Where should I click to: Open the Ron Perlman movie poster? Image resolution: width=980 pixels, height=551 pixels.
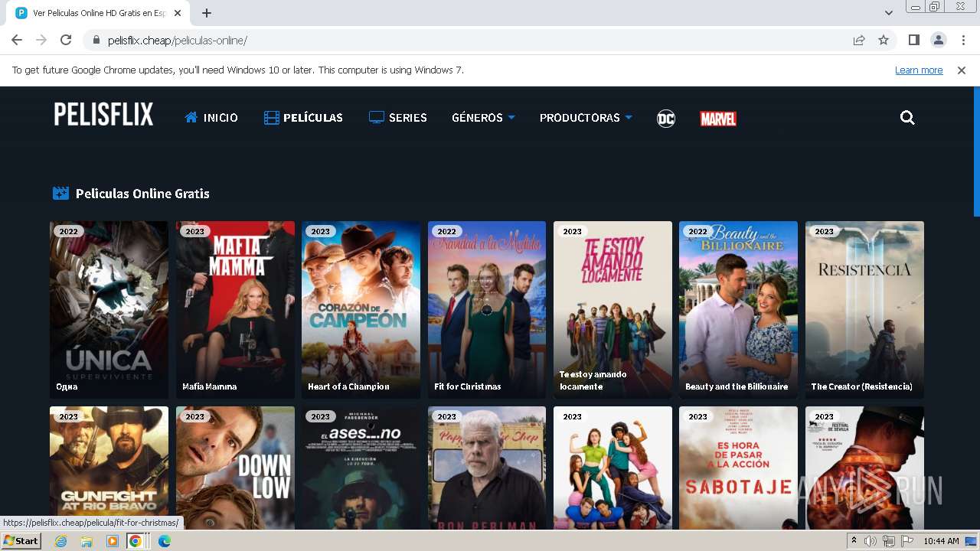pyautogui.click(x=487, y=468)
